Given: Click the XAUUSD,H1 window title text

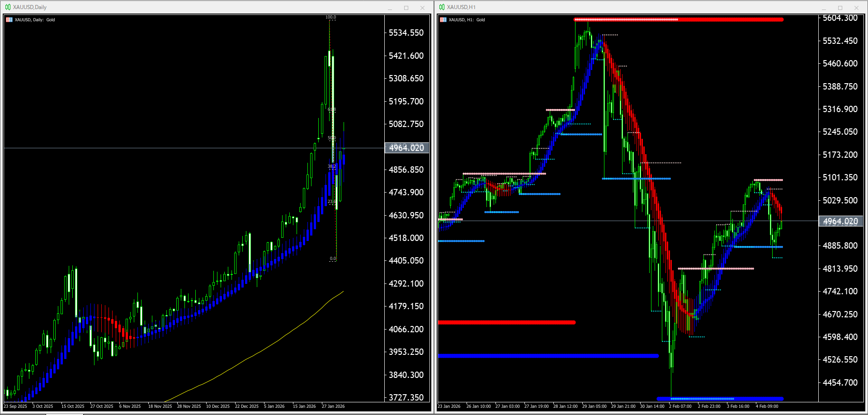Looking at the screenshot, I should (461, 7).
